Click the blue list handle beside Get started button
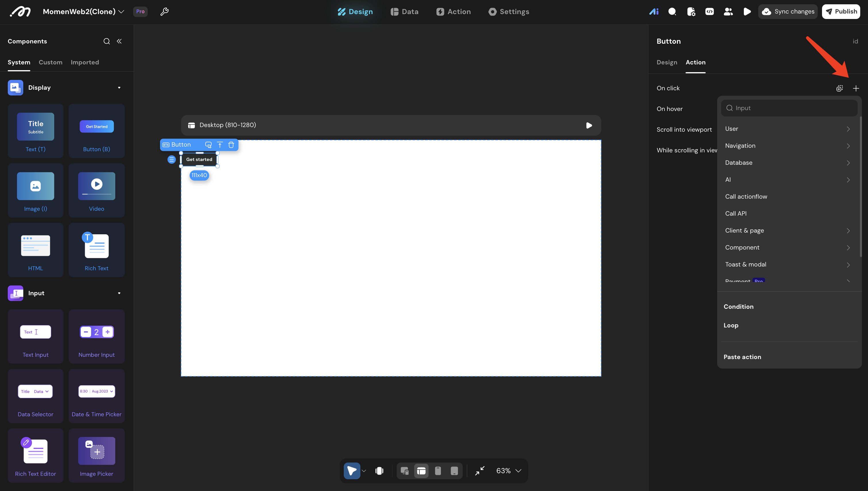This screenshot has height=491, width=868. click(x=172, y=160)
